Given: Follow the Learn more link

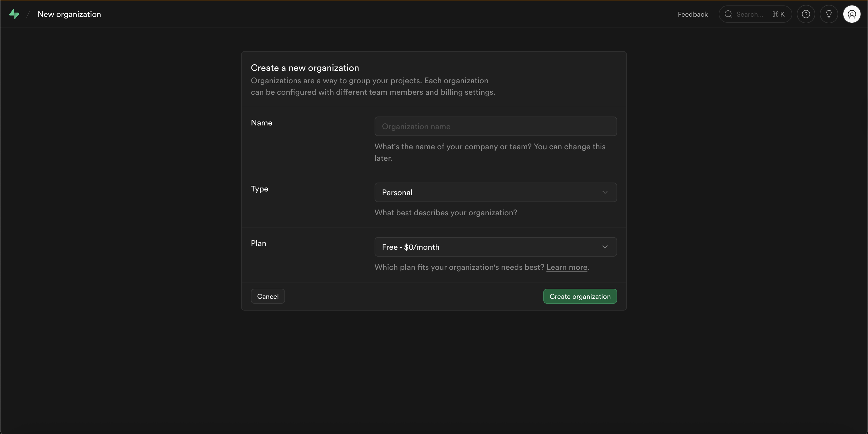Looking at the screenshot, I should tap(566, 267).
